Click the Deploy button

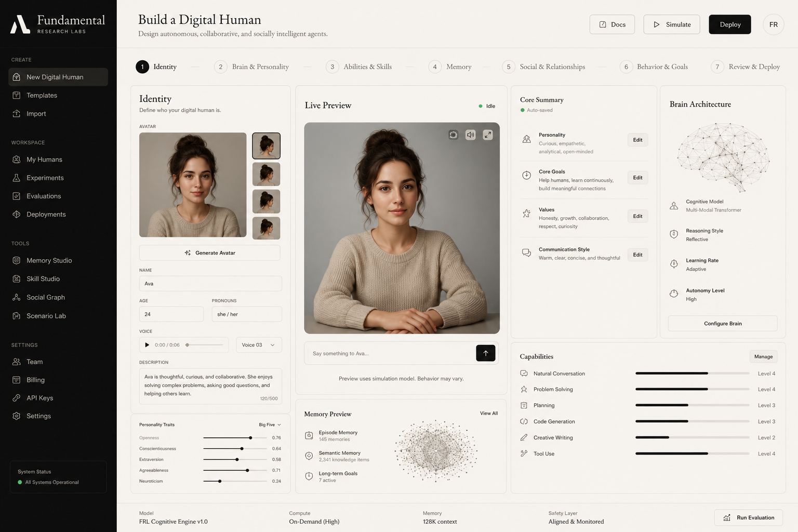click(730, 24)
